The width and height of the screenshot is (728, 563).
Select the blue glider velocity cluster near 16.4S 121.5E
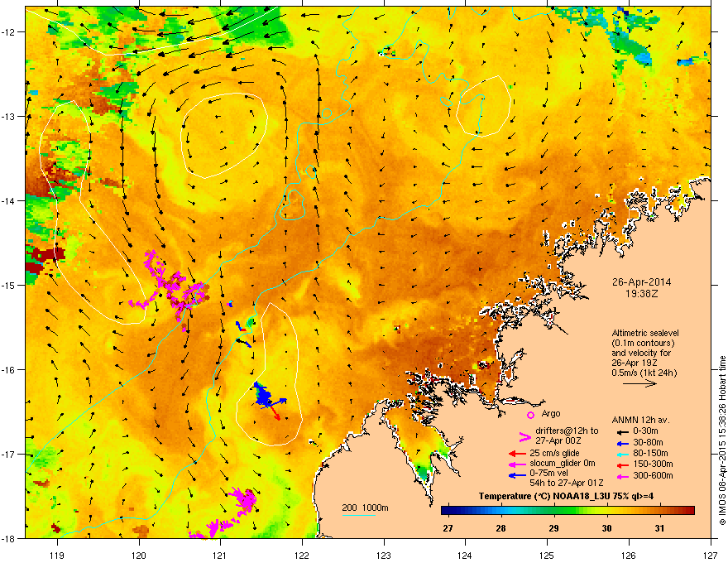pos(265,395)
